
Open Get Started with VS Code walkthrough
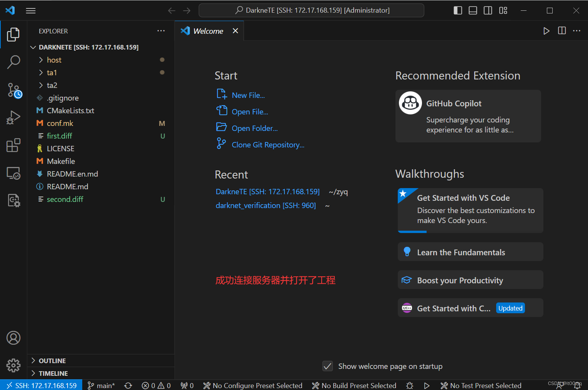pos(470,210)
